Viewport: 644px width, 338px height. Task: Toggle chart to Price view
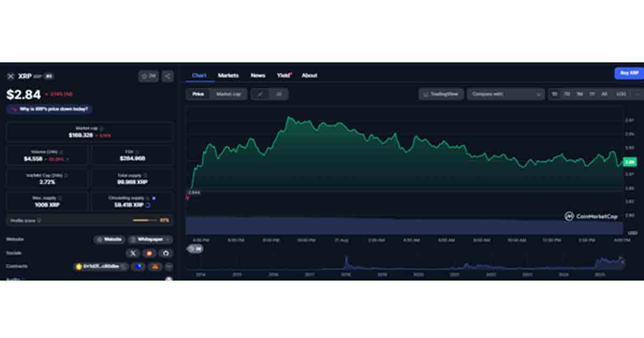(198, 94)
